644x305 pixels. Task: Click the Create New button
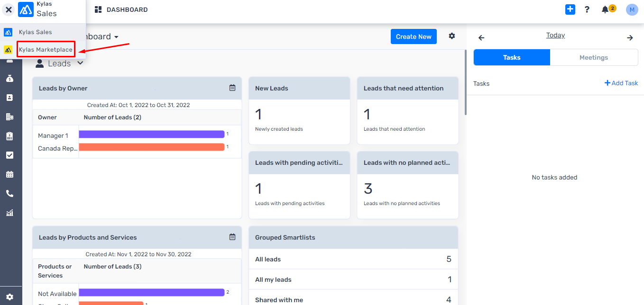click(414, 36)
